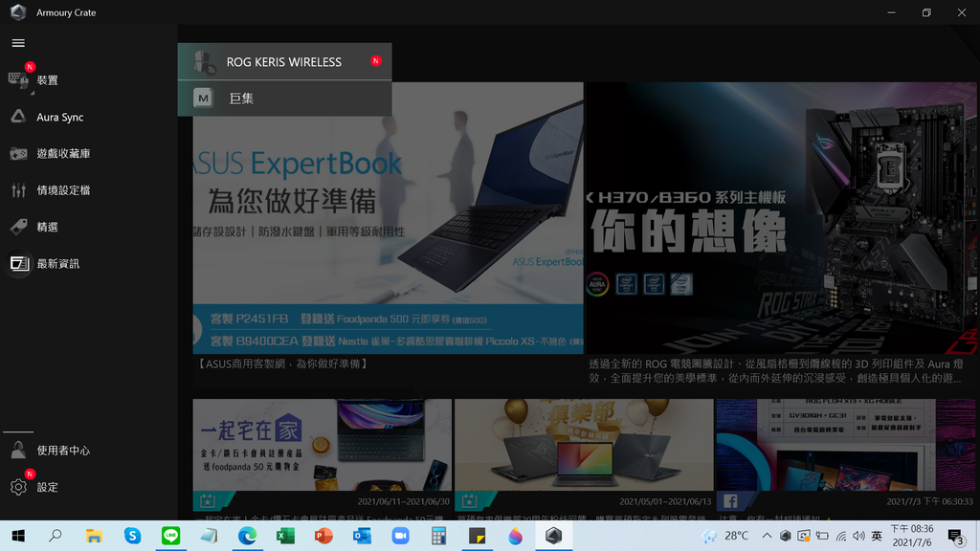980x551 pixels.
Task: Show hidden system tray icons
Action: pyautogui.click(x=767, y=536)
